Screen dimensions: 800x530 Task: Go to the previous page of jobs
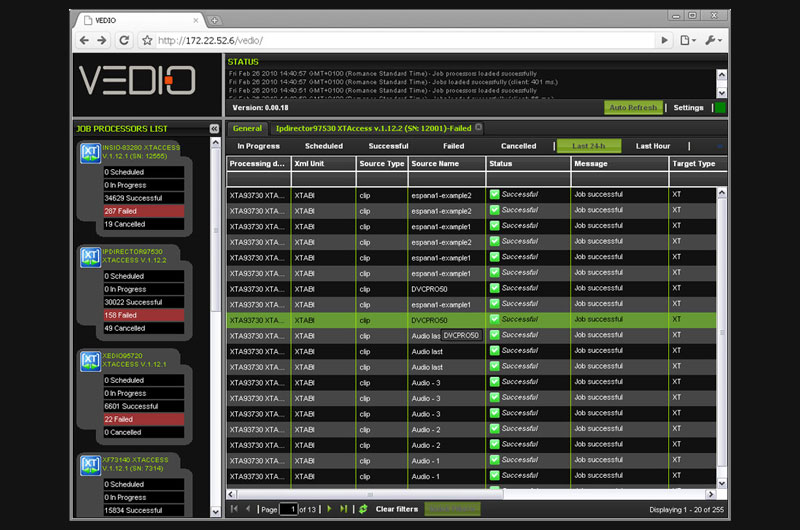point(248,509)
